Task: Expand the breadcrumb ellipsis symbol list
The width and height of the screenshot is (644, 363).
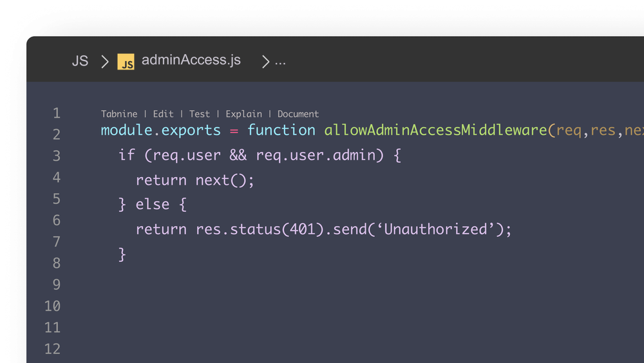Action: 280,62
